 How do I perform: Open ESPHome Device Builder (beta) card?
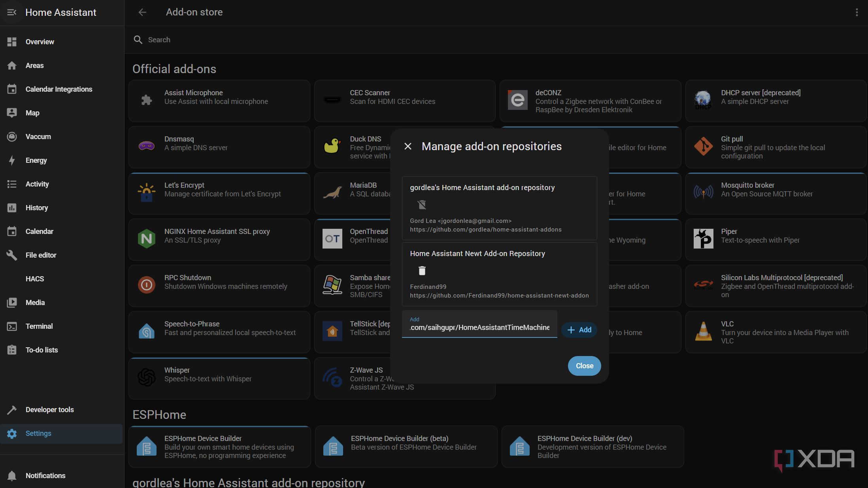406,447
